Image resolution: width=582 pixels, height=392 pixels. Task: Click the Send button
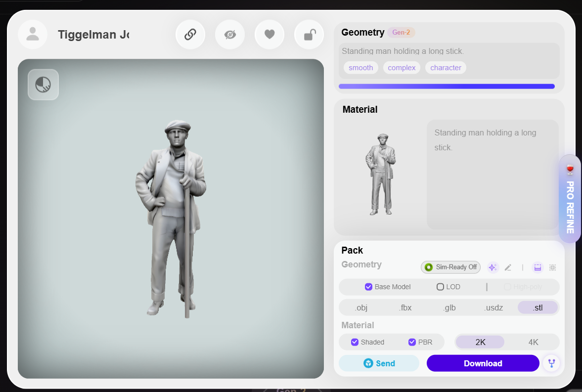pos(379,363)
